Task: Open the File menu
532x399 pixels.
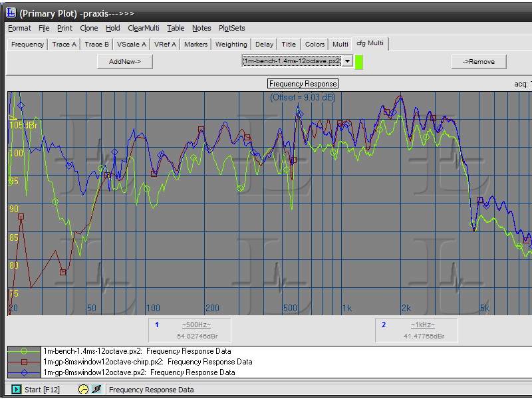Action: pos(44,28)
